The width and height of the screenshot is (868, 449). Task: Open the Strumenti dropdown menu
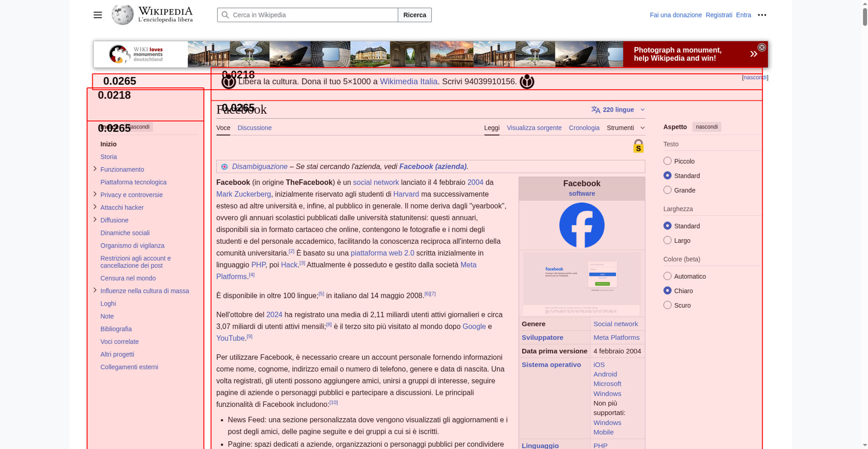coord(625,128)
